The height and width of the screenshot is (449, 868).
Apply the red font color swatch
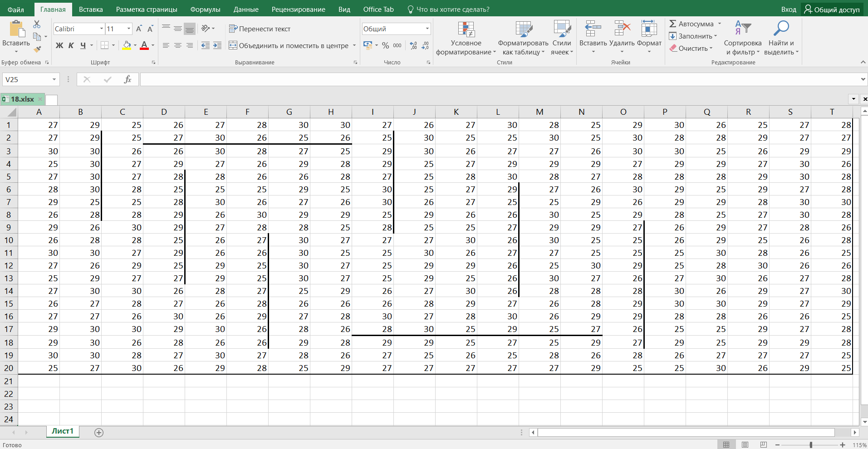[x=144, y=45]
